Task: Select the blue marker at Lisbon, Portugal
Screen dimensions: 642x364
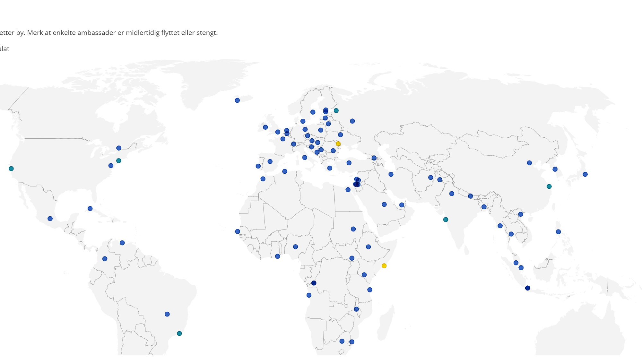Action: coord(258,166)
